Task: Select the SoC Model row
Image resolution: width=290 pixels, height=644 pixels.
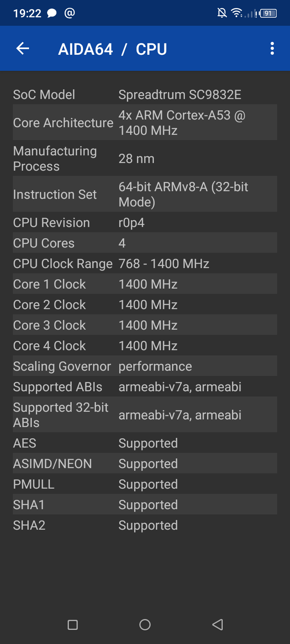Action: (x=145, y=95)
